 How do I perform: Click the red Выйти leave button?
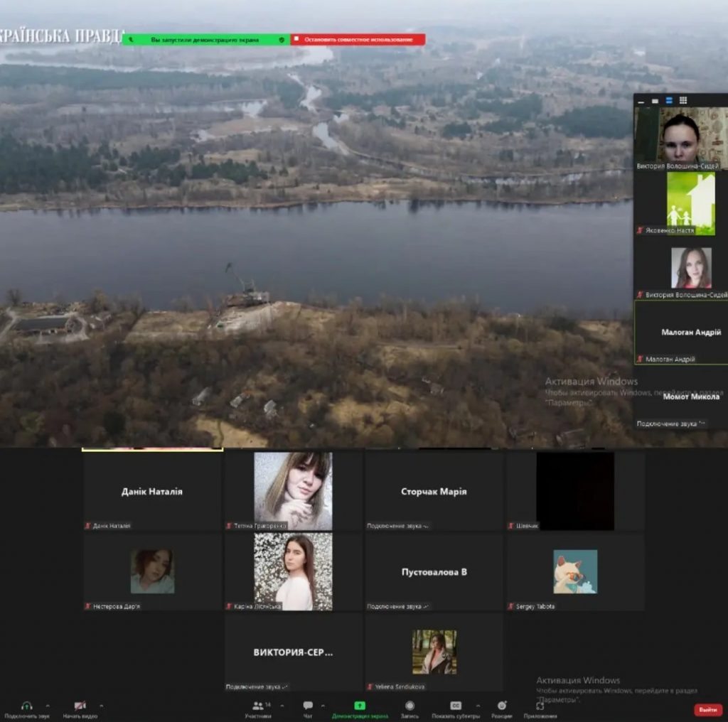point(708,709)
